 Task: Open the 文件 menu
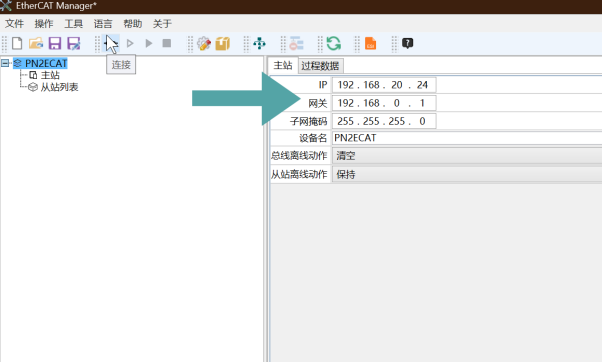15,24
